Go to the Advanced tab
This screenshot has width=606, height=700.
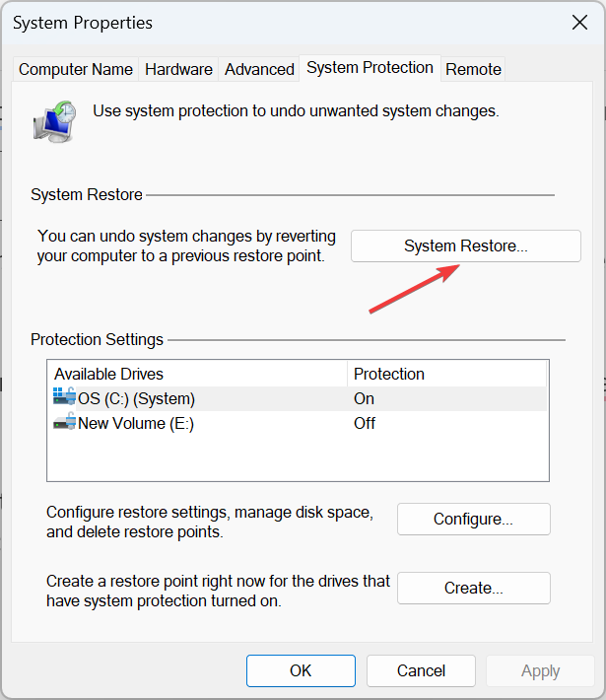(x=259, y=69)
